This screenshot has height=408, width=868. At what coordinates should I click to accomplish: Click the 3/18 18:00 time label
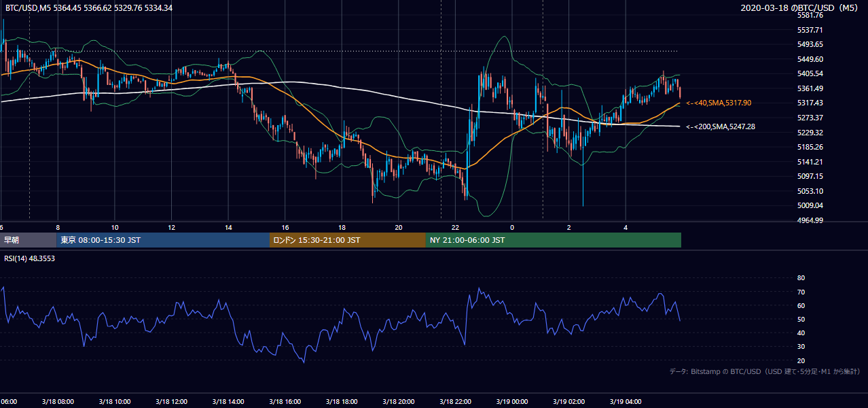click(x=342, y=401)
